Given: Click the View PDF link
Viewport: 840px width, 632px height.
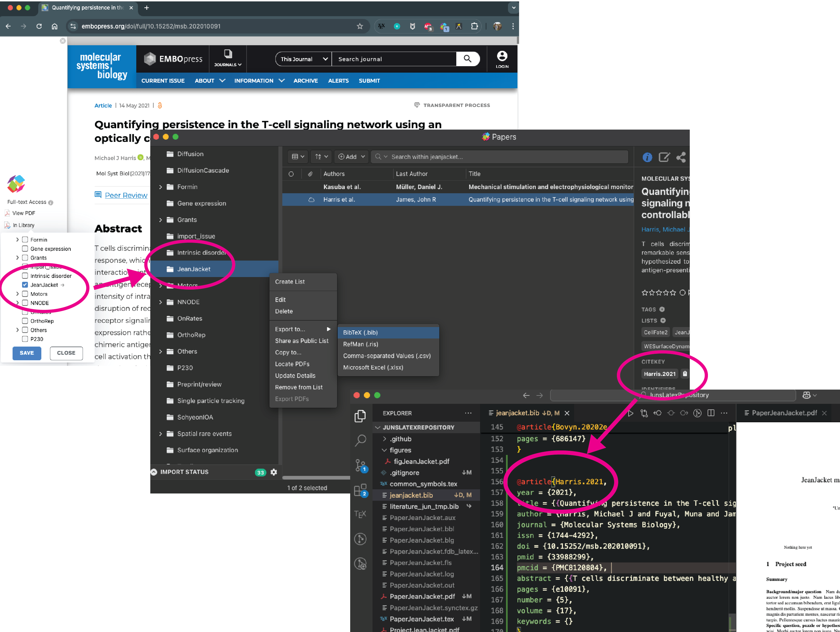Looking at the screenshot, I should [x=23, y=213].
